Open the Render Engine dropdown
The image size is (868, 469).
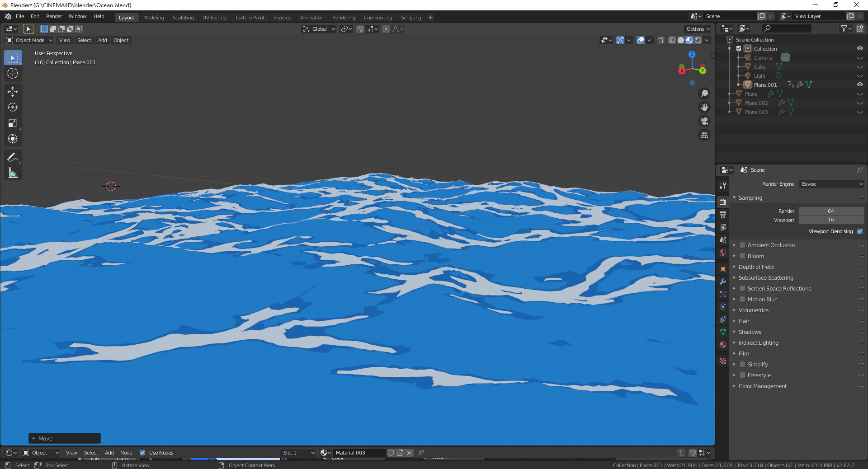pyautogui.click(x=831, y=184)
